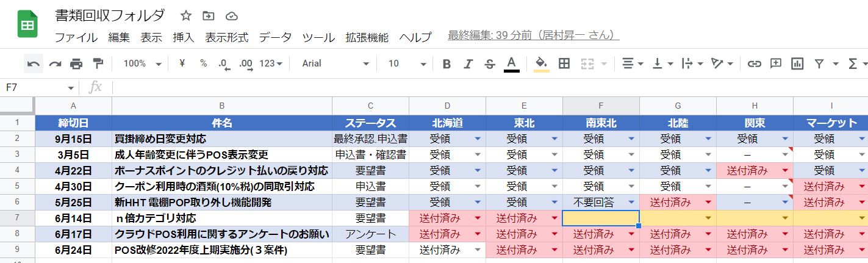Select the 最終承認.申込書 cell
Viewport: 868px width, 263px height.
[370, 139]
